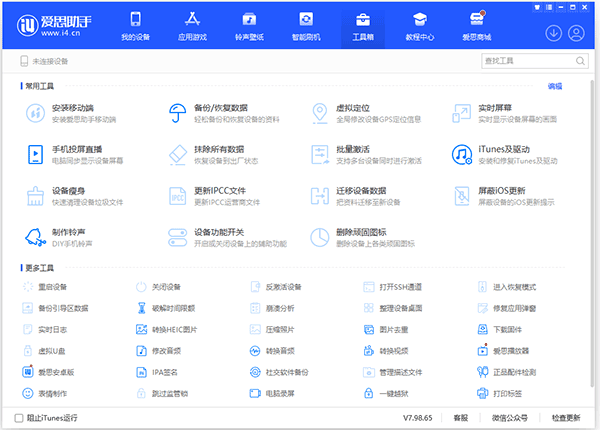This screenshot has width=600, height=430.
Task: Open 反激活设备 tool
Action: pyautogui.click(x=276, y=287)
